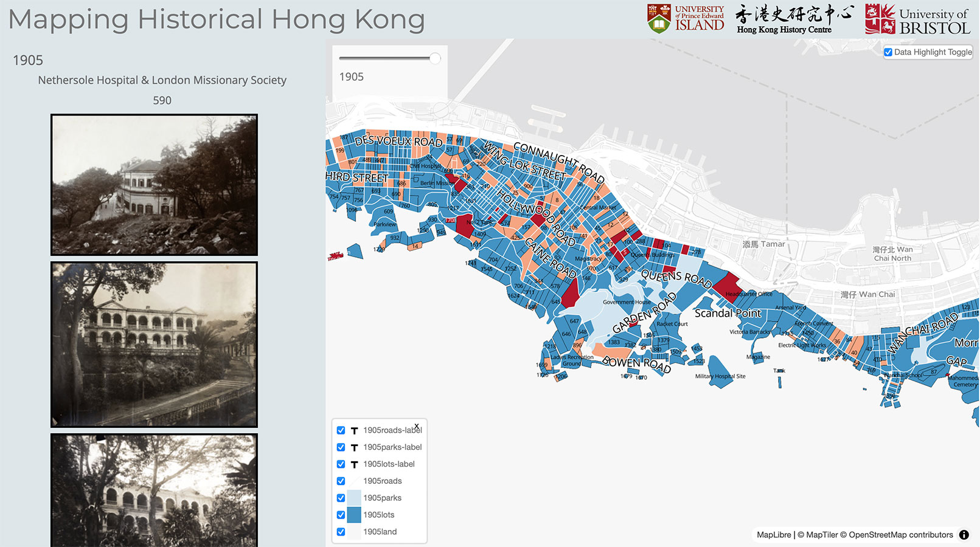This screenshot has width=980, height=547.
Task: Hide the 1905land layer via its checkbox
Action: 341,532
